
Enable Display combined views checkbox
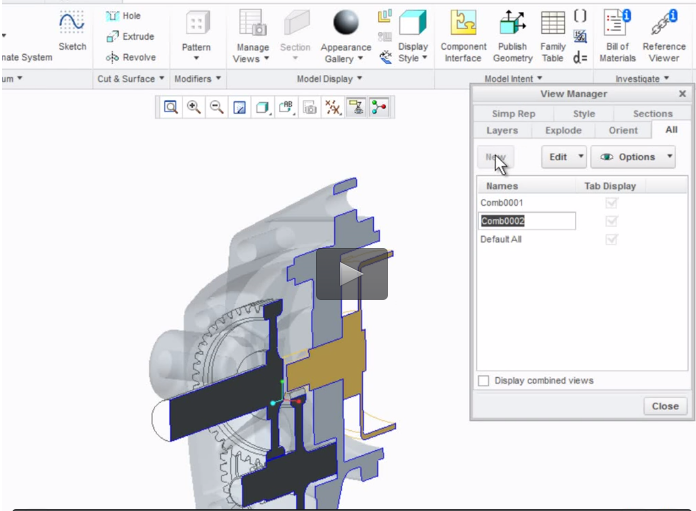[x=484, y=381]
